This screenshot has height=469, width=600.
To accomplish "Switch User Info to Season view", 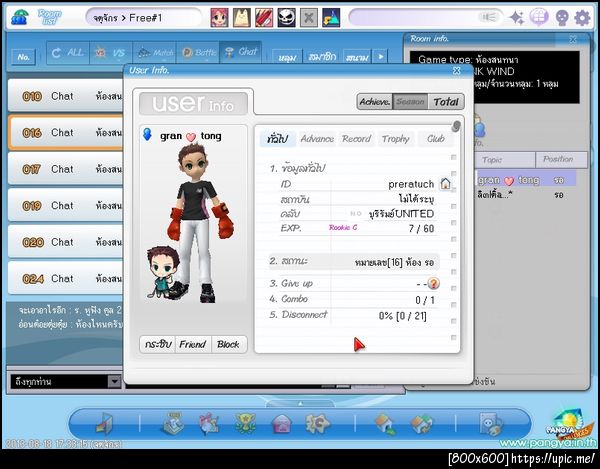I will click(x=410, y=102).
